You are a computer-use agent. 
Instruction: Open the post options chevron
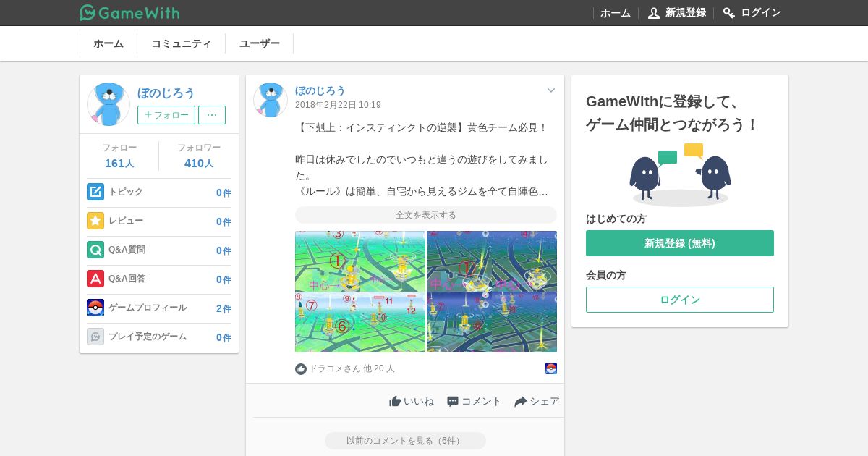[x=551, y=90]
